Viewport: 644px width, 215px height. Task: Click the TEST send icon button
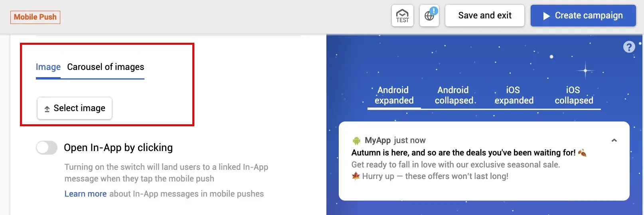[x=402, y=16]
